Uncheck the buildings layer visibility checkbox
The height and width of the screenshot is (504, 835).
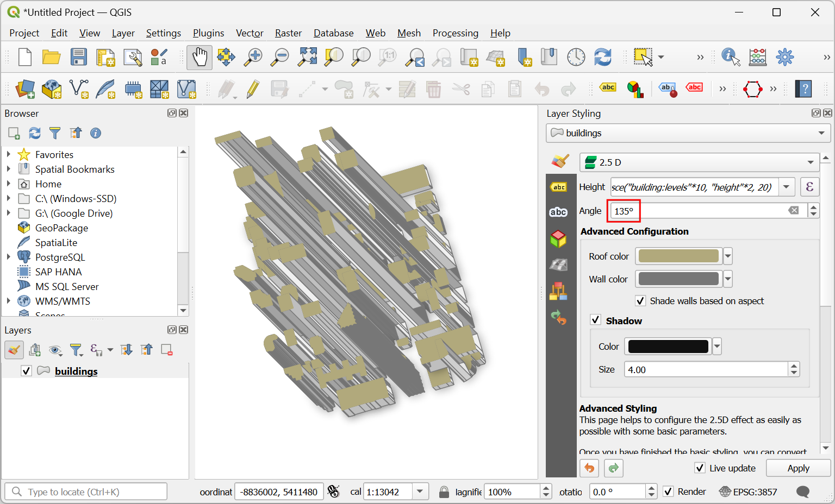tap(26, 371)
